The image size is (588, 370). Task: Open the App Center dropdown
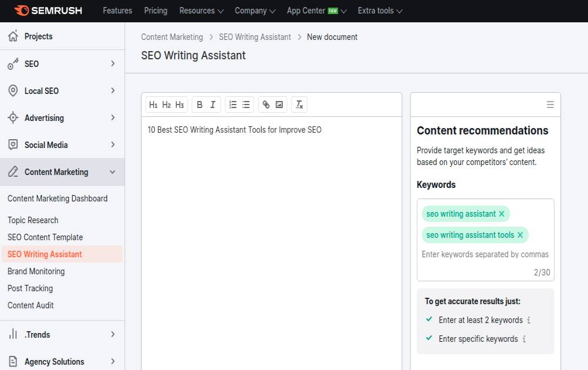click(x=316, y=11)
